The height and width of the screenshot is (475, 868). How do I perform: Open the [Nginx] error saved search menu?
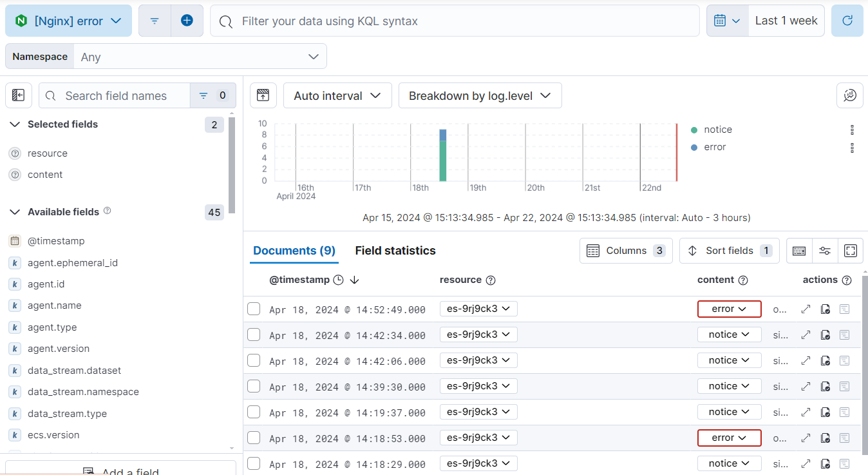(x=68, y=20)
